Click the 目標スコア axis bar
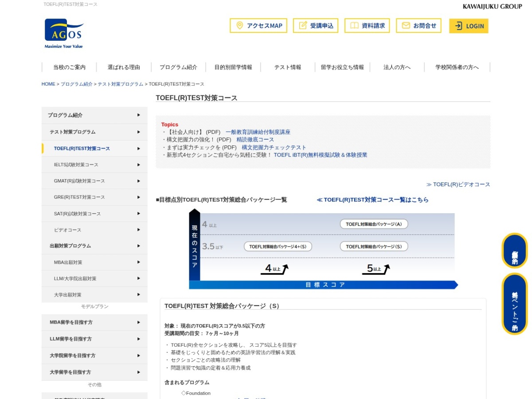 pos(325,285)
